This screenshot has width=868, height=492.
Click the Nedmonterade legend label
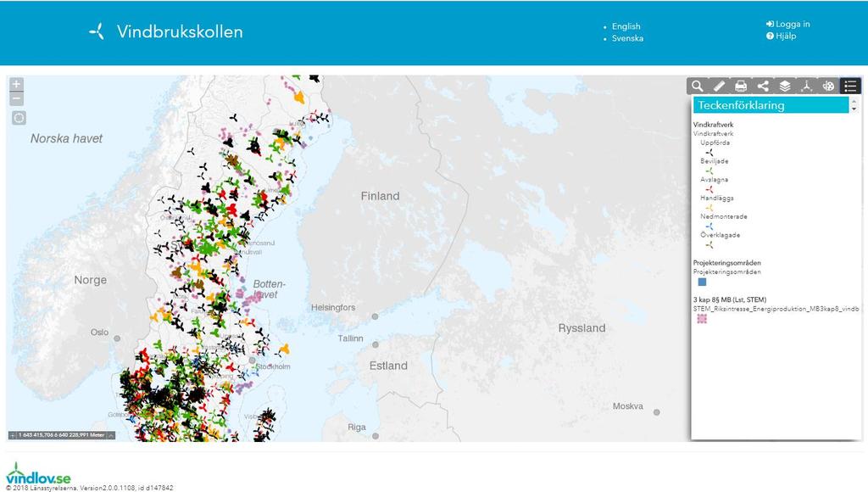pyautogui.click(x=724, y=216)
